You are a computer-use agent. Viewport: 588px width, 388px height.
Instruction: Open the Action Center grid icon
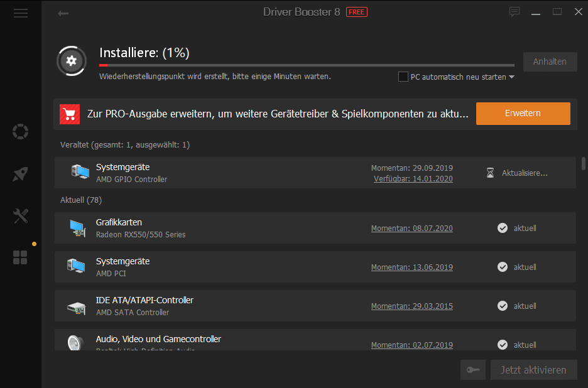click(20, 257)
